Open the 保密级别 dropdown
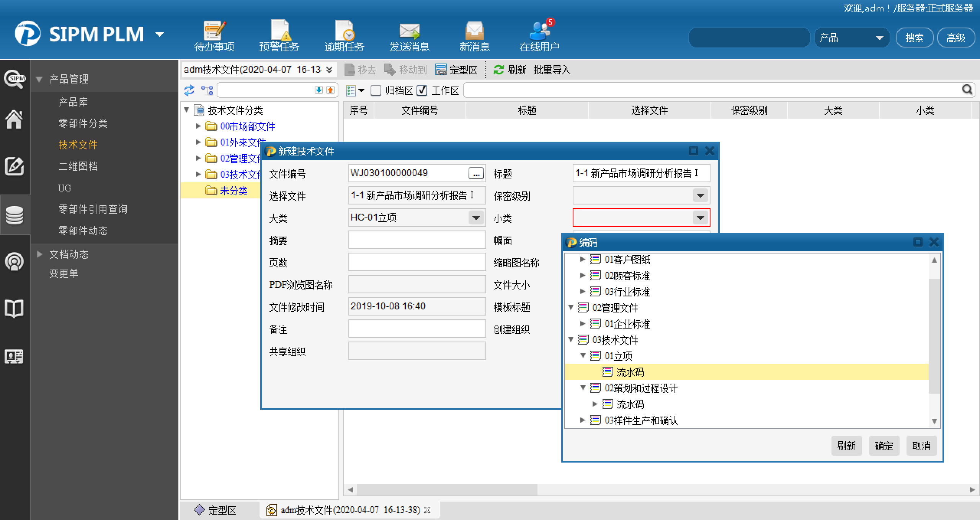This screenshot has height=520, width=980. click(x=700, y=196)
